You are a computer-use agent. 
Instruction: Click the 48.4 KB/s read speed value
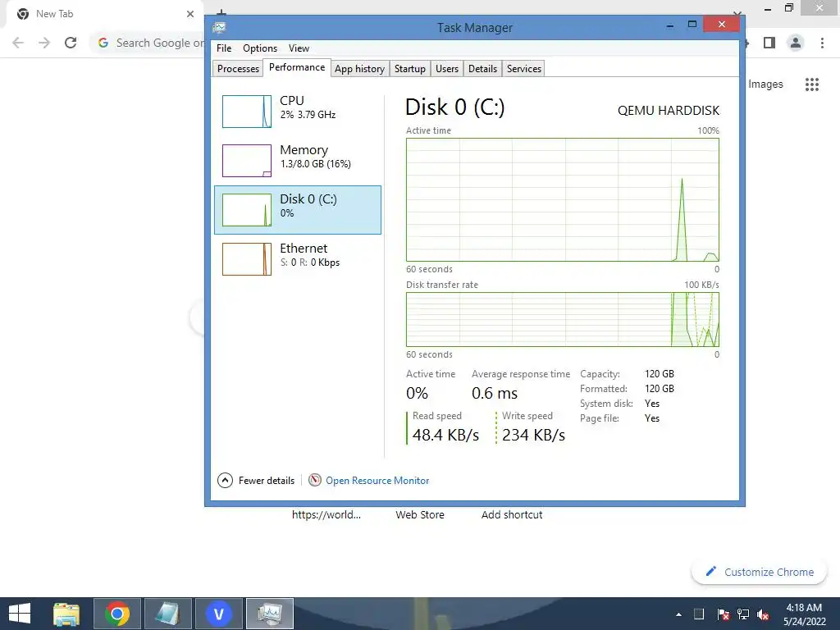[445, 435]
